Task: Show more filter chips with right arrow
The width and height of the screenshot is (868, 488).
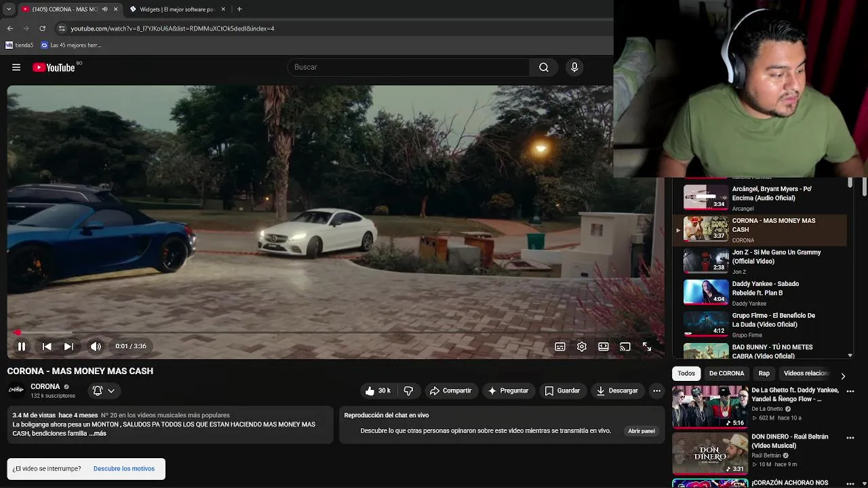Action: click(843, 375)
